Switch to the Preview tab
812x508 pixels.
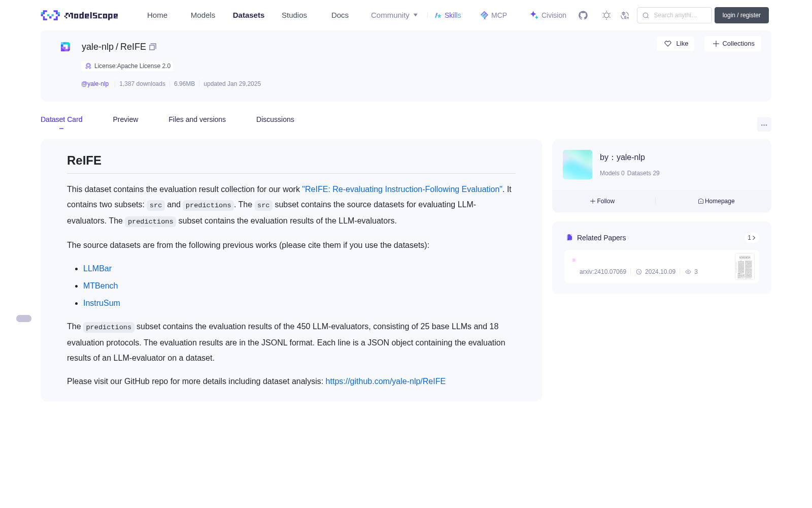125,119
